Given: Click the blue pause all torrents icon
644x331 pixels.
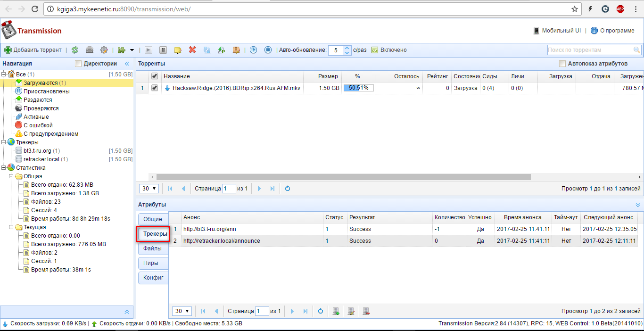Looking at the screenshot, I should (268, 50).
